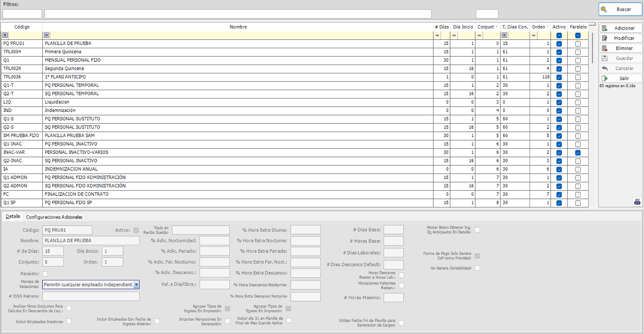
Task: Click the T. Días Con. filter condition icon
Action: tap(504, 35)
